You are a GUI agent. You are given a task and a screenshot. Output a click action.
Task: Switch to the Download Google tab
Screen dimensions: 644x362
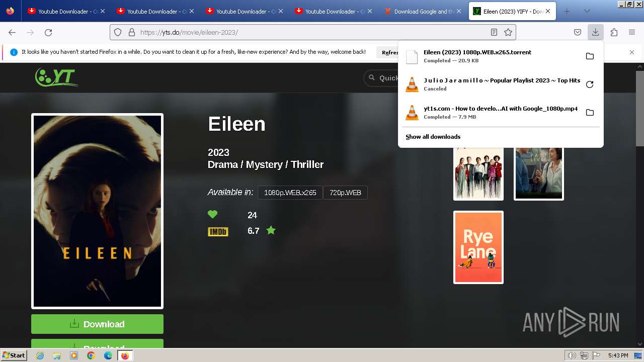coord(423,11)
